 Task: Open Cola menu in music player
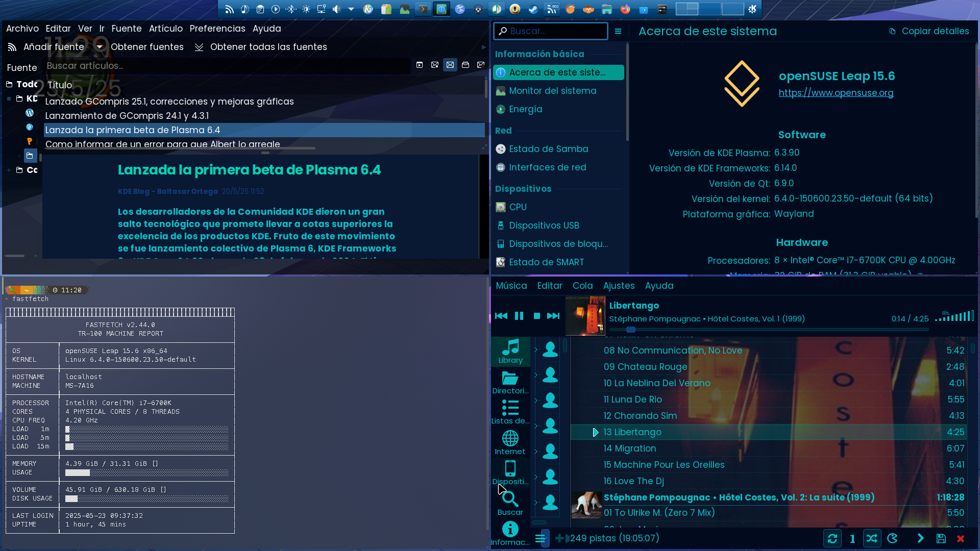(x=582, y=286)
